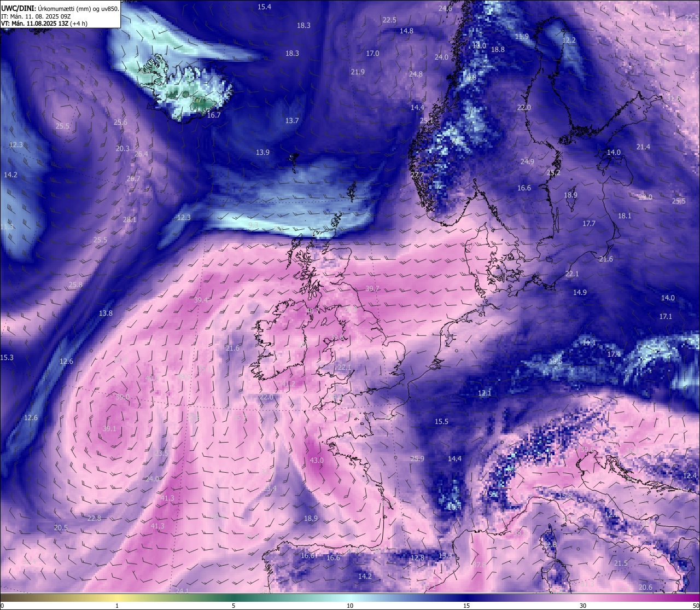Click the 18.1 value on the map
Viewport: 700px width, 610px height.
tap(625, 216)
